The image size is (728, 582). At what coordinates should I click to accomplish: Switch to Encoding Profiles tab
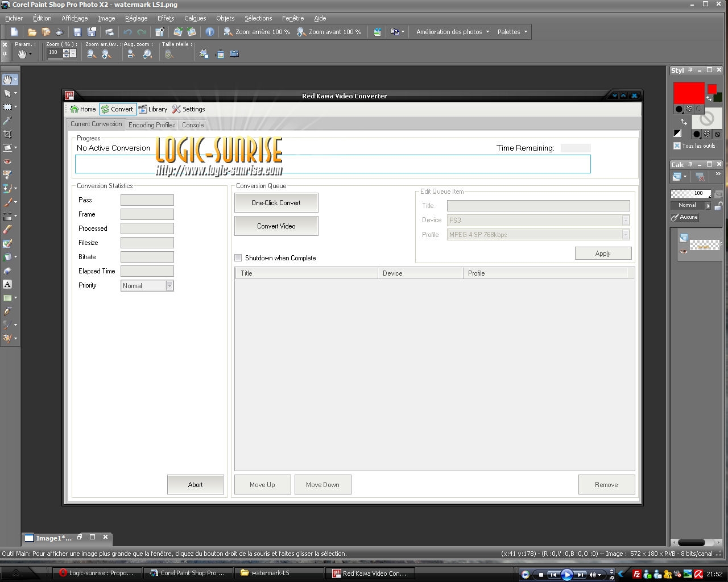152,124
